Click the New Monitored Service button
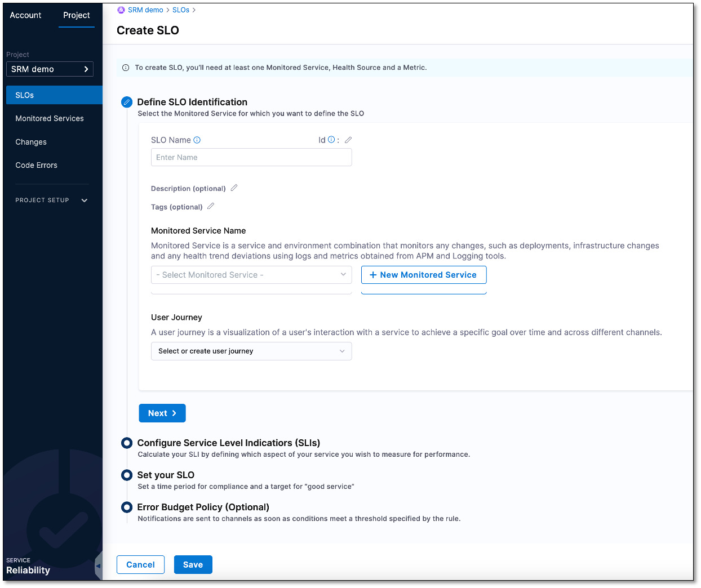 [x=424, y=274]
